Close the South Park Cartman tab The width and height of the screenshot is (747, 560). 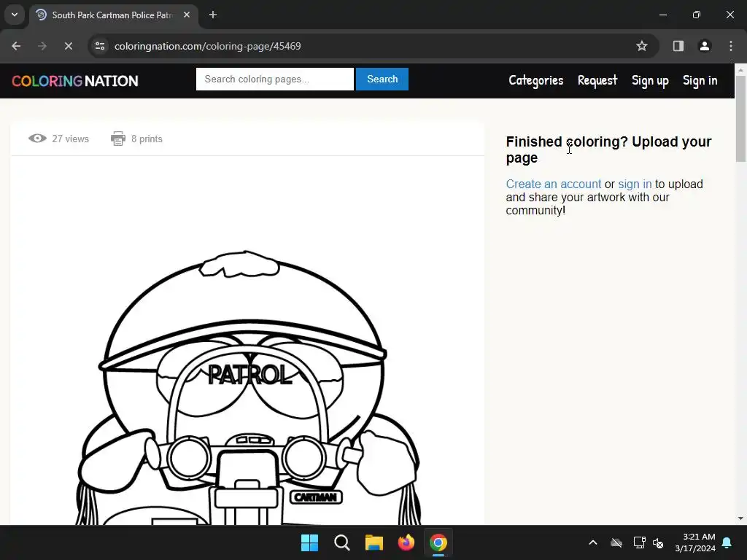point(187,15)
